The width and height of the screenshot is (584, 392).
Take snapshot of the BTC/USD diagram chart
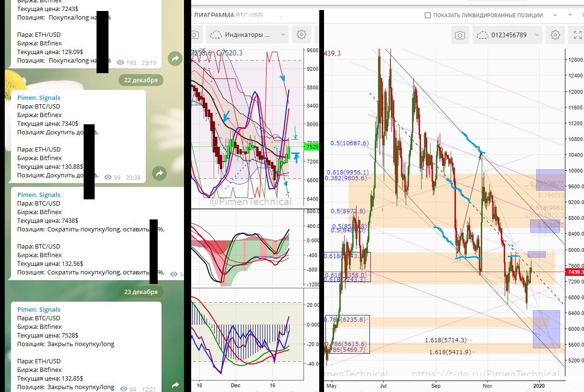click(195, 34)
